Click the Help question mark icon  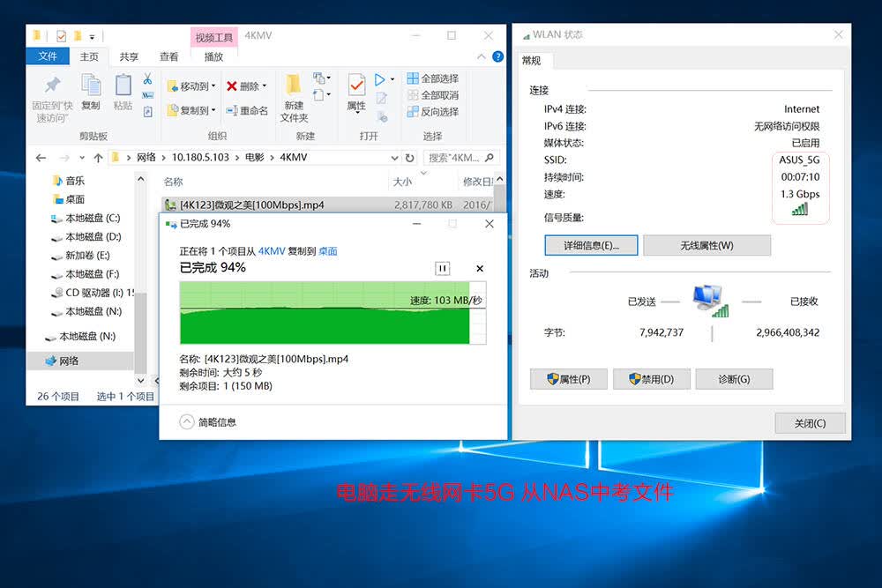(x=497, y=56)
